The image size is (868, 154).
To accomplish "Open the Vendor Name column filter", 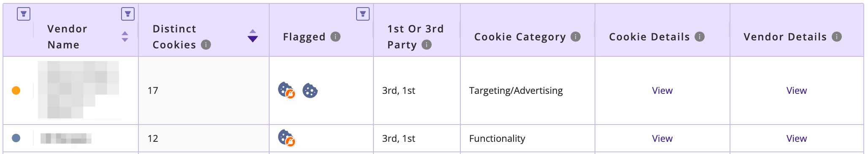I will click(x=128, y=14).
